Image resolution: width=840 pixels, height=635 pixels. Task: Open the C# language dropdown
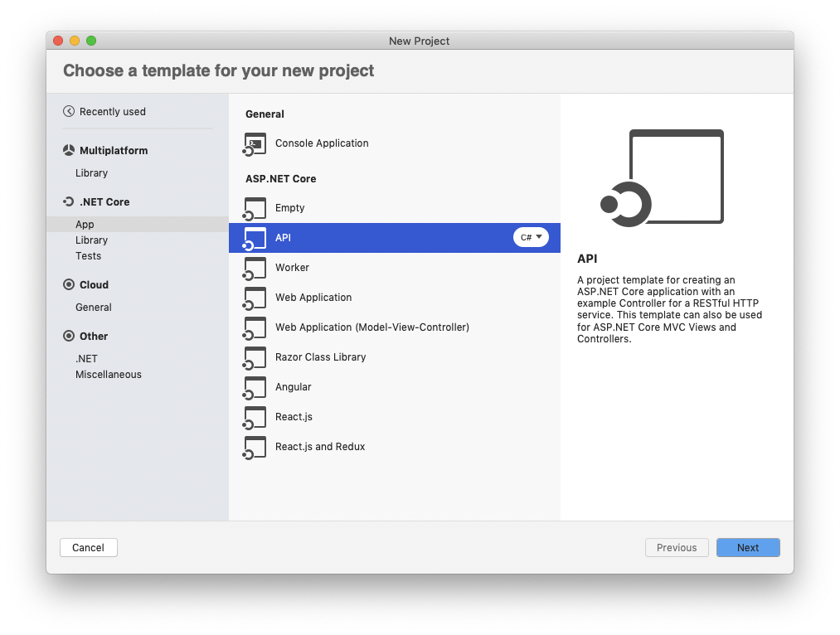coord(531,237)
